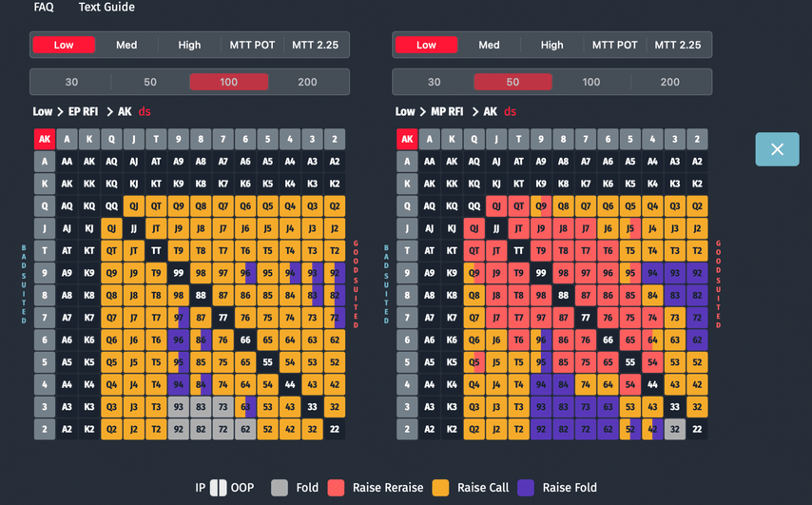Screen dimensions: 812x505
Task: Click the left panel's Low breadcrumb
Action: tap(43, 112)
